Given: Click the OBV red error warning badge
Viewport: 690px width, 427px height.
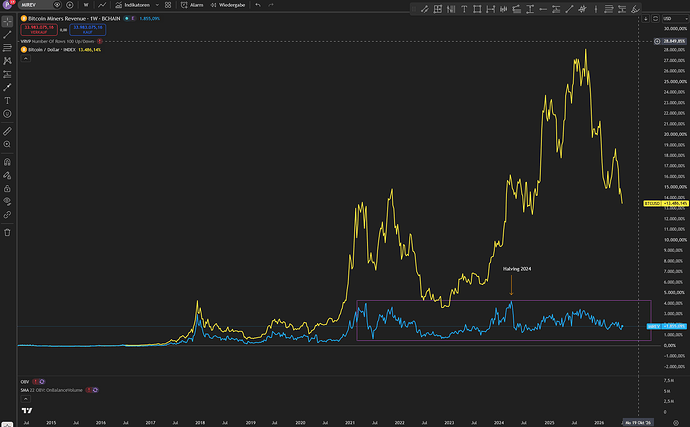Looking at the screenshot, I should [x=36, y=382].
